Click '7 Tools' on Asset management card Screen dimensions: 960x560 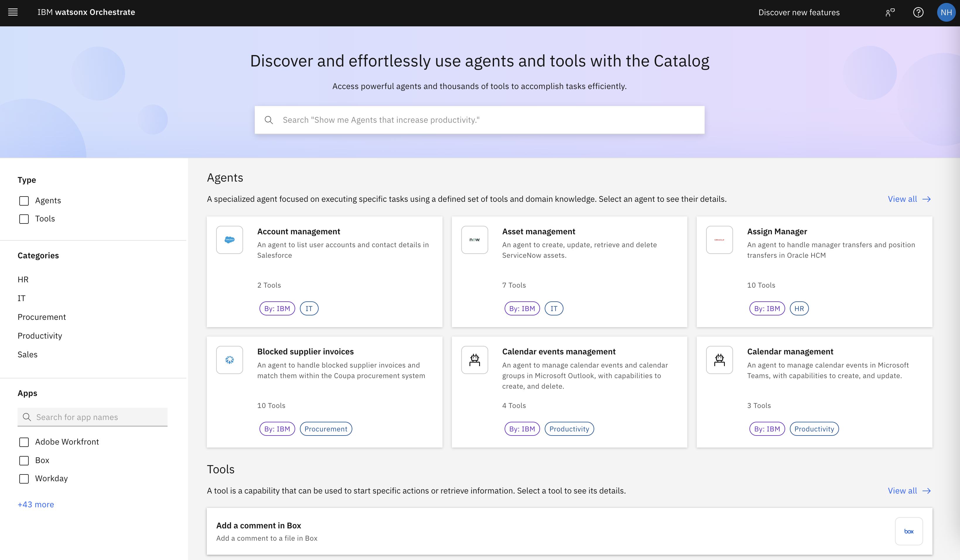click(514, 285)
